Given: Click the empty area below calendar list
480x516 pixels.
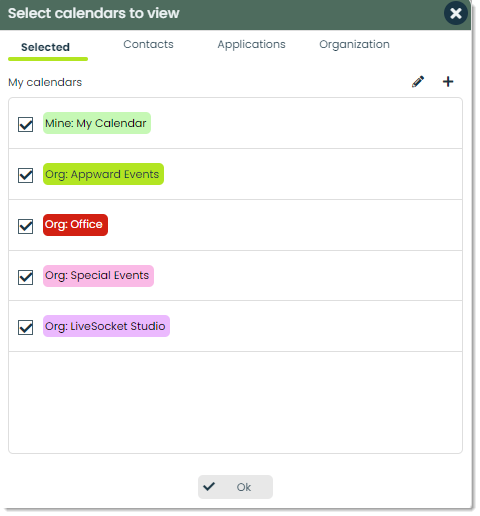Looking at the screenshot, I should [235, 402].
